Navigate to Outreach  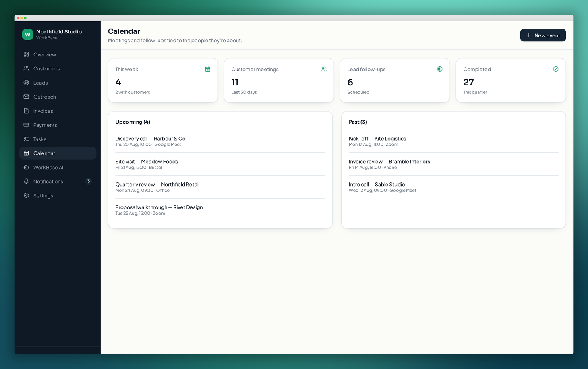pyautogui.click(x=58, y=97)
